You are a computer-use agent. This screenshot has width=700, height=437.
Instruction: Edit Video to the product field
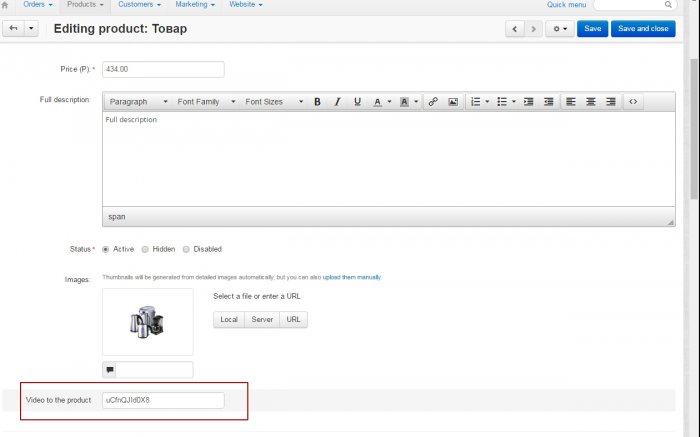pos(163,400)
